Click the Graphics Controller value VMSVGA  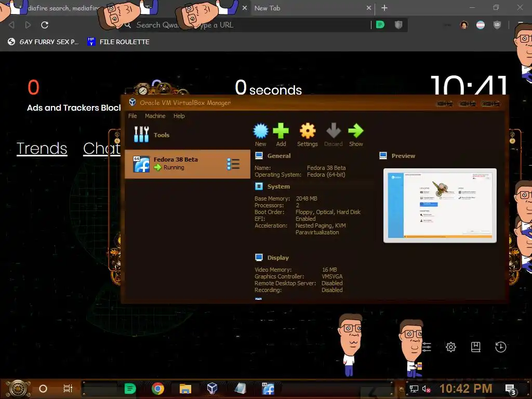pyautogui.click(x=332, y=276)
